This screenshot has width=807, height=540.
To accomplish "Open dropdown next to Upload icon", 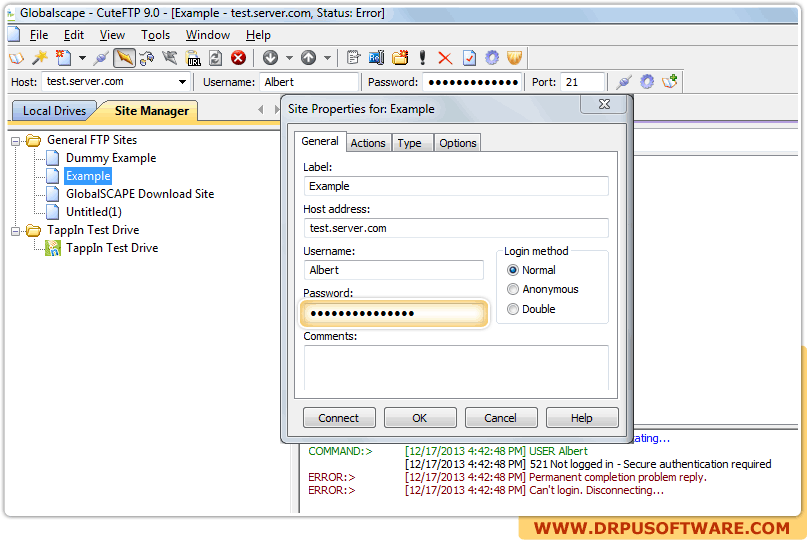I will [x=327, y=58].
